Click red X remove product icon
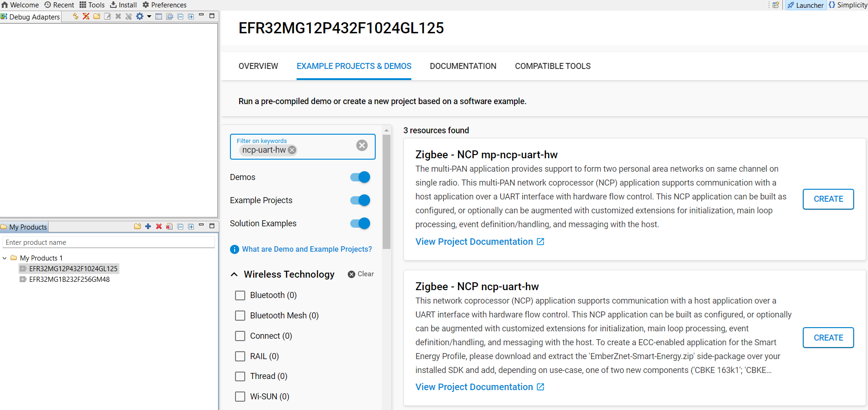Screen dimensions: 868x410 159,226
